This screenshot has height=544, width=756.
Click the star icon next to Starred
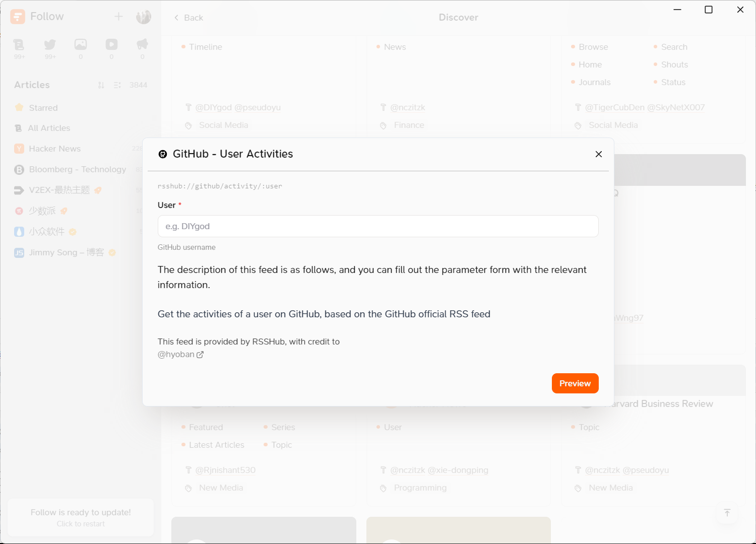19,107
